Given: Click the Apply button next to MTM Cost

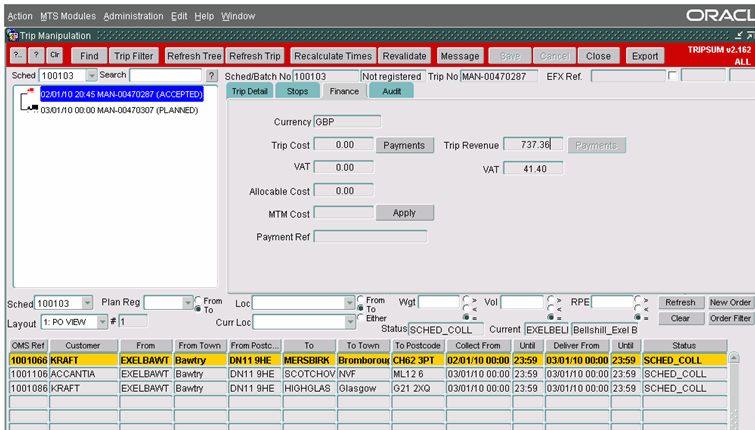Looking at the screenshot, I should [404, 213].
